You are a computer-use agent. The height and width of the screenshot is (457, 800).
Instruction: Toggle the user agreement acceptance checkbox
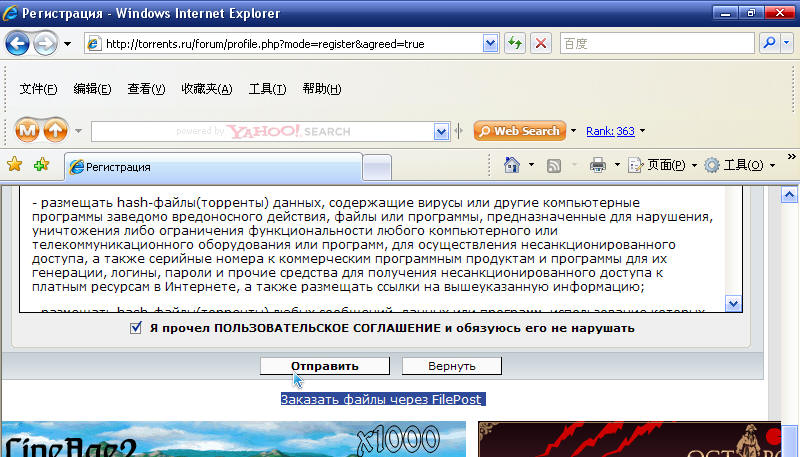click(135, 327)
